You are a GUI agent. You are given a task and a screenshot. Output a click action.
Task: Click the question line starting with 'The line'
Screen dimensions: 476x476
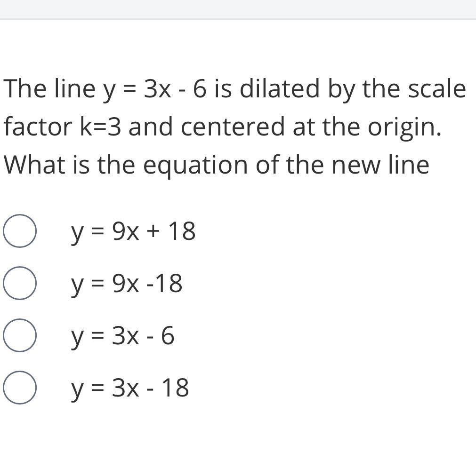click(x=234, y=89)
